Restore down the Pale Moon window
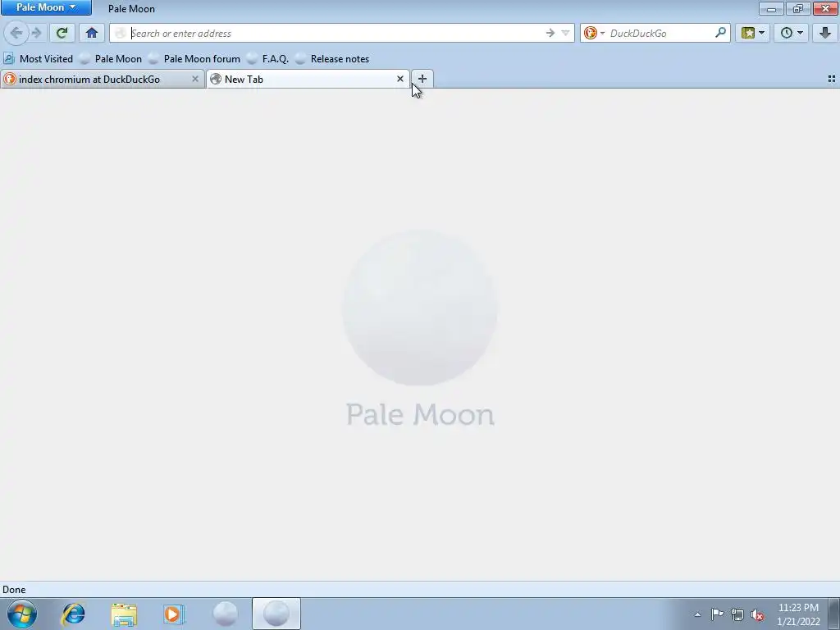The height and width of the screenshot is (630, 840). point(798,8)
